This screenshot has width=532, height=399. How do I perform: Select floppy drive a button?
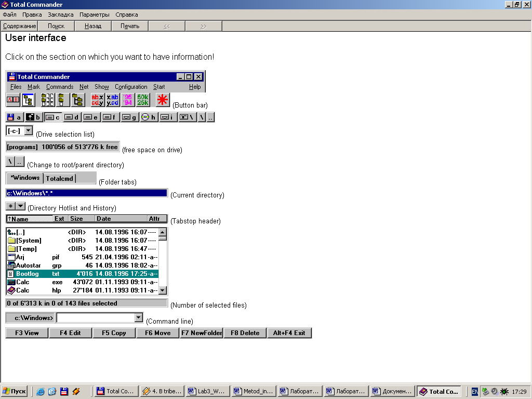click(14, 117)
